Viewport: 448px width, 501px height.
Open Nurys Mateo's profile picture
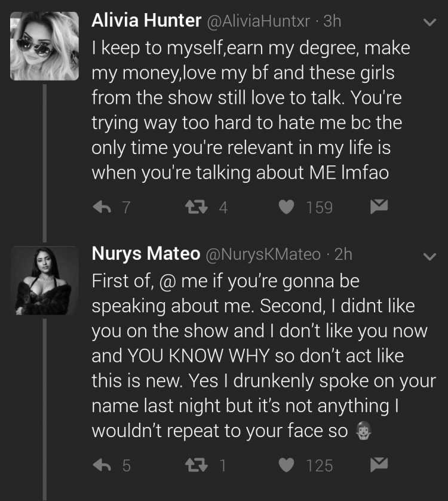pyautogui.click(x=44, y=281)
